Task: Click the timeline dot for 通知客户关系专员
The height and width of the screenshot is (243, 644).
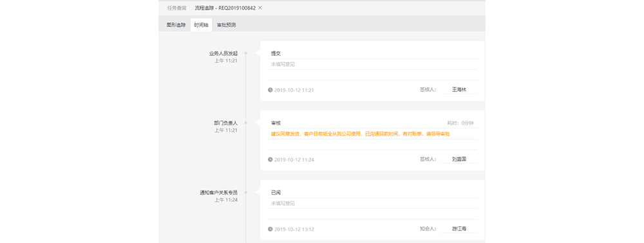Action: coord(245,192)
